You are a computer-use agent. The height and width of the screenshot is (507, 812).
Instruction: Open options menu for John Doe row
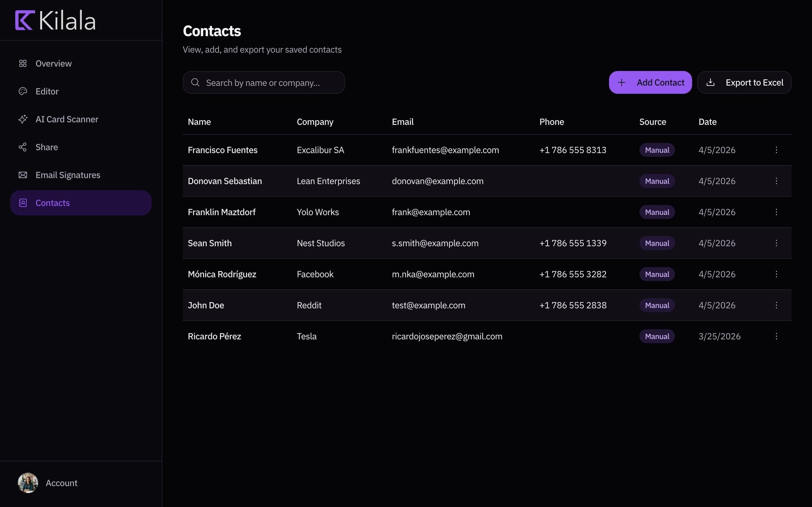coord(777,305)
